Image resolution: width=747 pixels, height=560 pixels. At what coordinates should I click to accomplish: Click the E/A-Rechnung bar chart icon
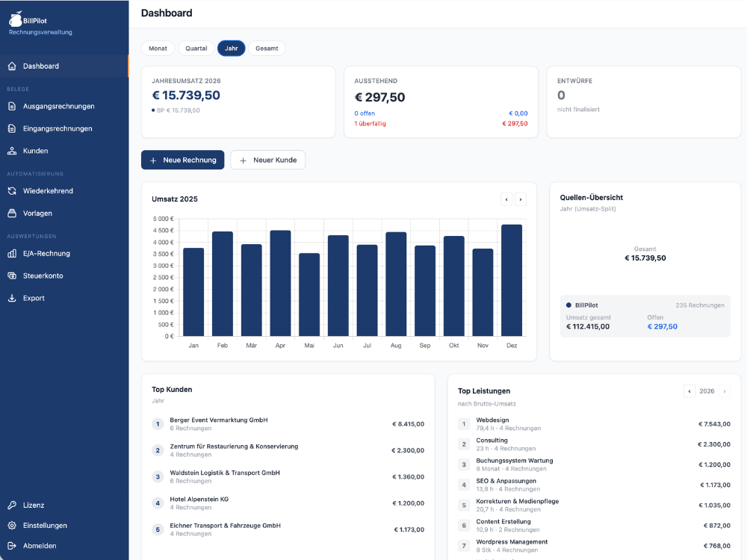12,253
